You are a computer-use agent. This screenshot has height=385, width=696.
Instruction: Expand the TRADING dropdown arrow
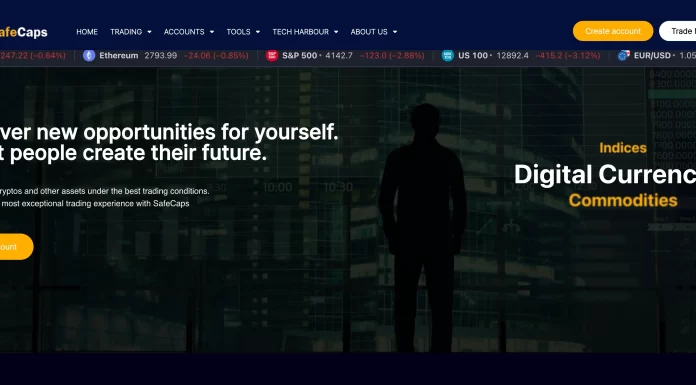click(149, 32)
